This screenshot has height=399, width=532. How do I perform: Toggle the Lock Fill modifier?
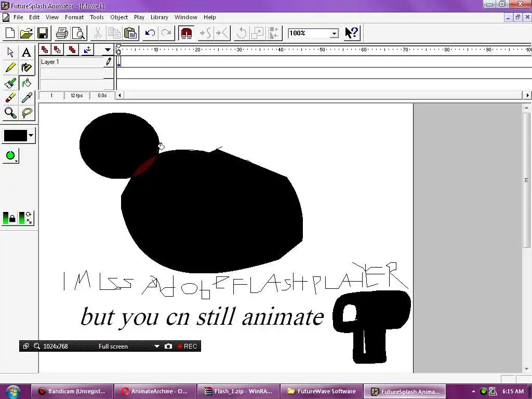(x=9, y=218)
